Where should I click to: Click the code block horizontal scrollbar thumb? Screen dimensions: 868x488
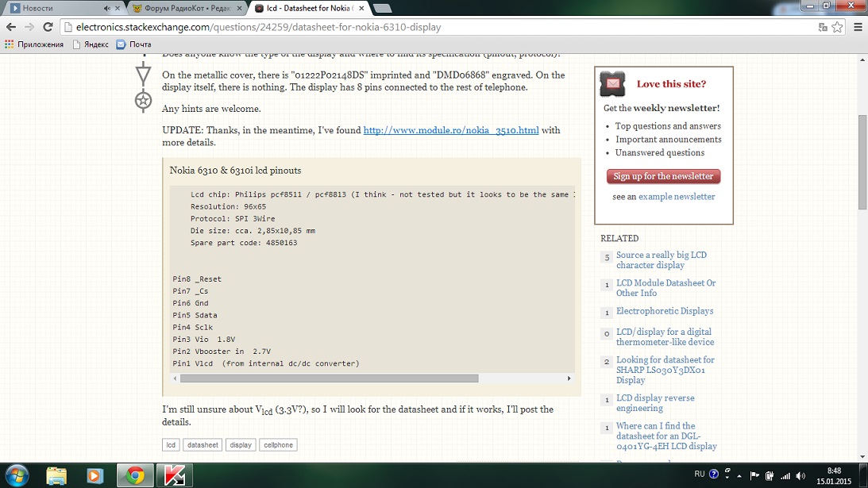coord(330,378)
